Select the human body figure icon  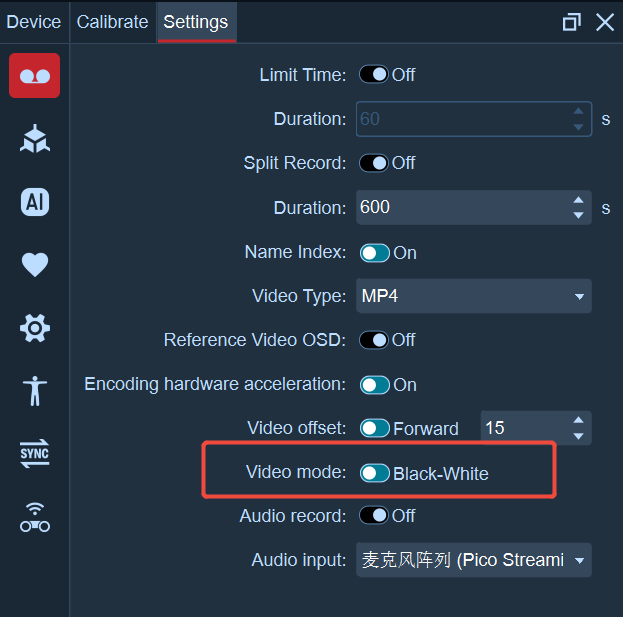point(35,391)
